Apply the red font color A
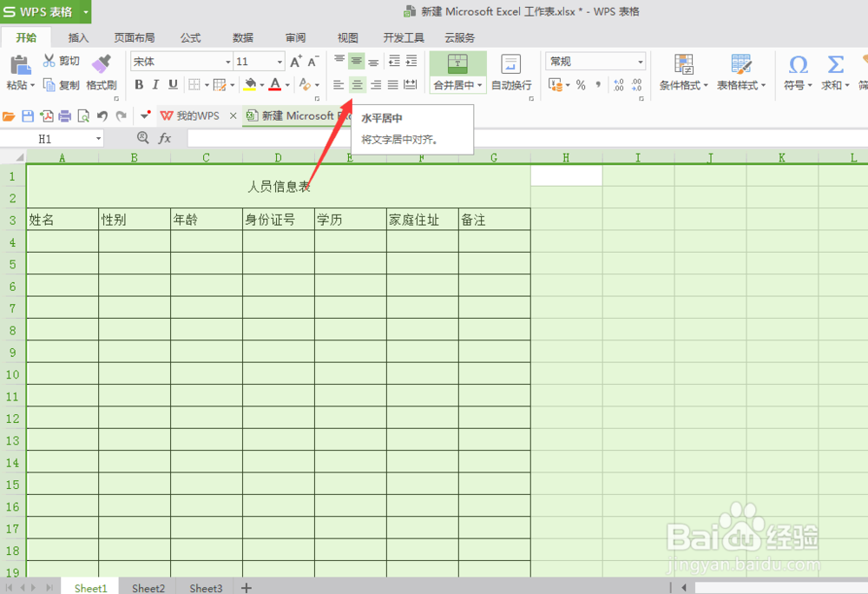The image size is (868, 594). [275, 84]
